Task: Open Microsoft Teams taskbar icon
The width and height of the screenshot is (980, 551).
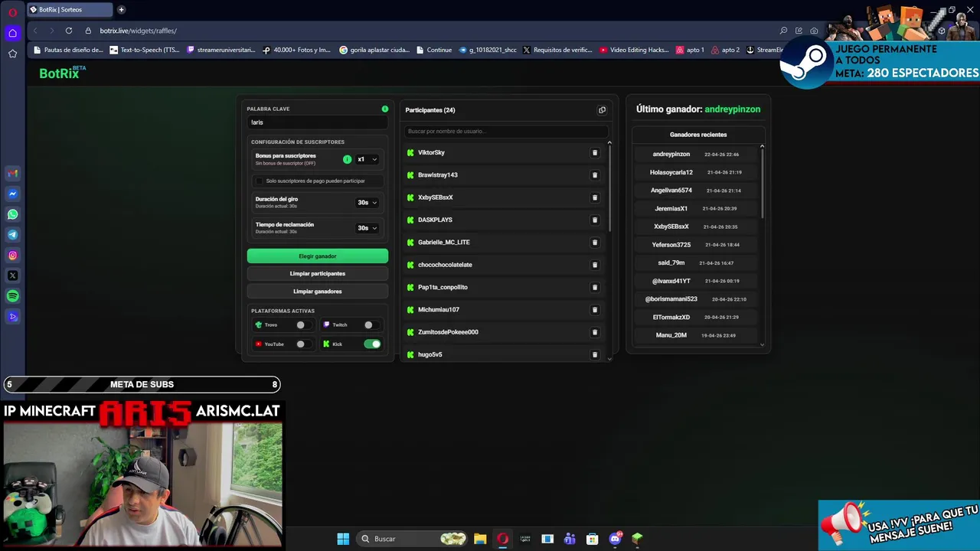Action: 570,539
